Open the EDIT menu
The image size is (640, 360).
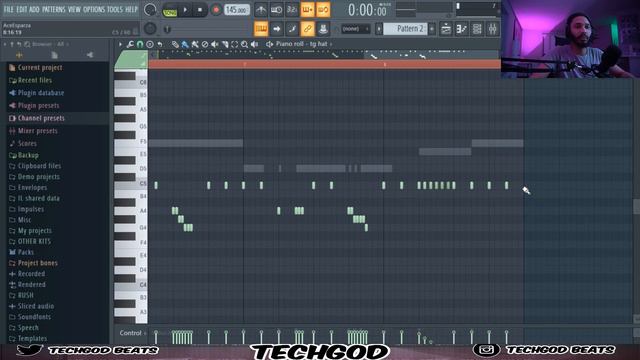click(x=22, y=9)
